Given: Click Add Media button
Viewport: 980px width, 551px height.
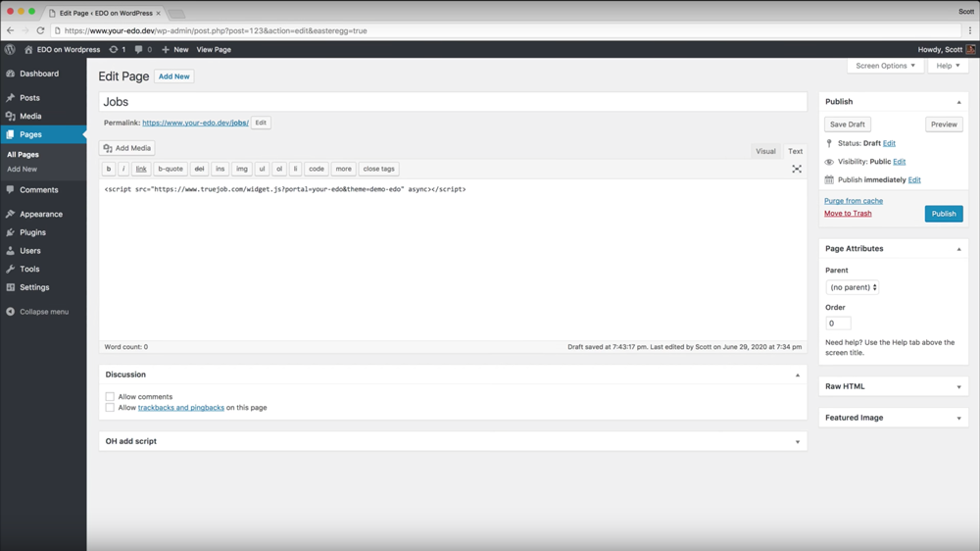Looking at the screenshot, I should click(x=126, y=148).
